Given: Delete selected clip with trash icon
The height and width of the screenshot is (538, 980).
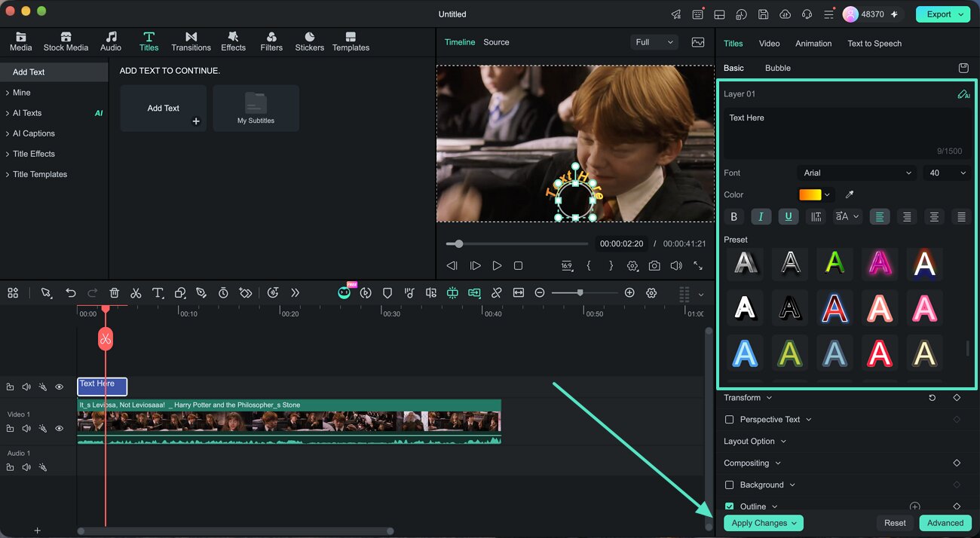Looking at the screenshot, I should coord(114,293).
